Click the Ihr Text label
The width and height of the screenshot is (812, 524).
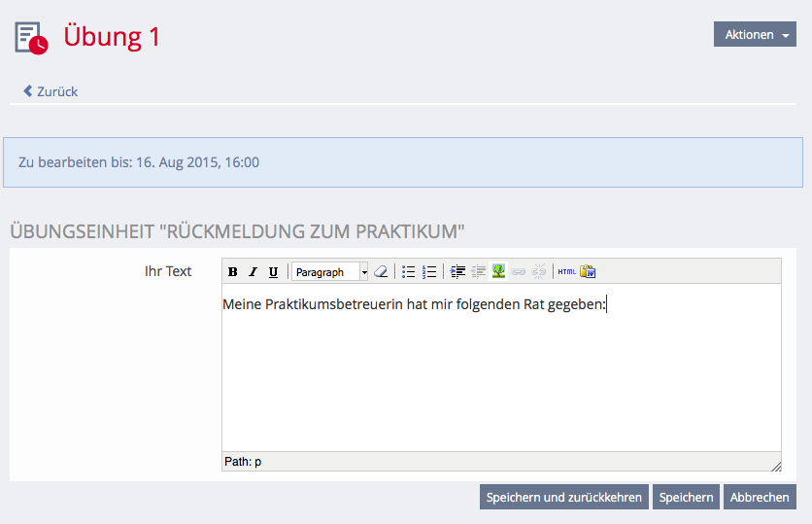(168, 271)
